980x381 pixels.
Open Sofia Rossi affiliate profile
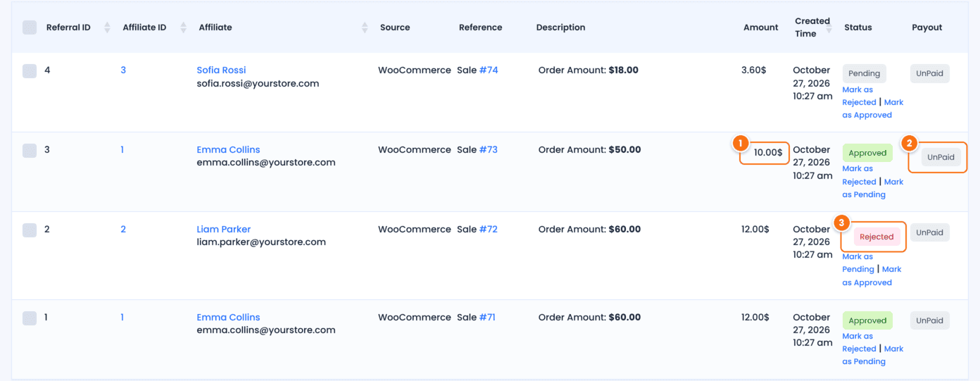pyautogui.click(x=221, y=70)
